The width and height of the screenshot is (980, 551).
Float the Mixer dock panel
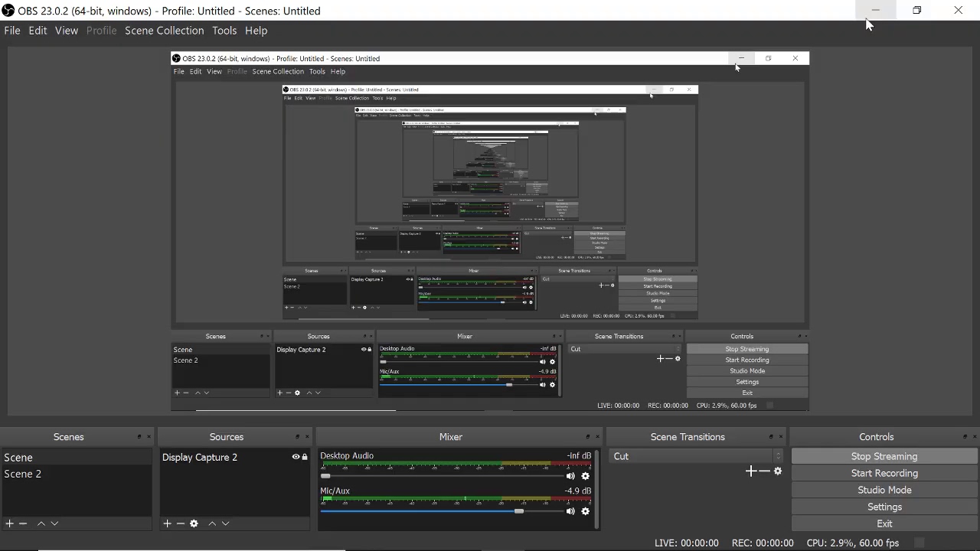coord(588,437)
